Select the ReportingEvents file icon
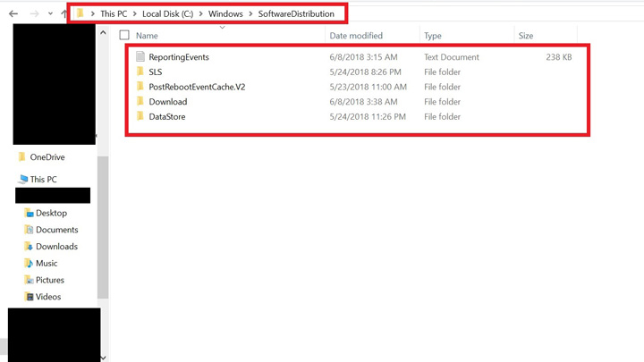 coord(140,56)
